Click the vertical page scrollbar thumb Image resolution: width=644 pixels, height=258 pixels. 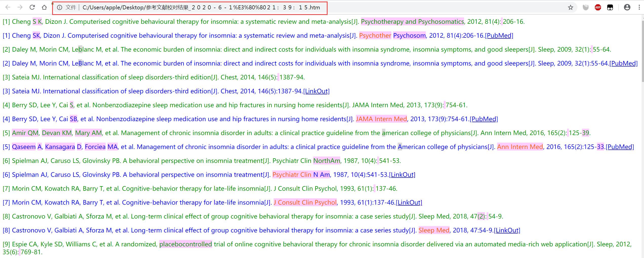[x=642, y=51]
